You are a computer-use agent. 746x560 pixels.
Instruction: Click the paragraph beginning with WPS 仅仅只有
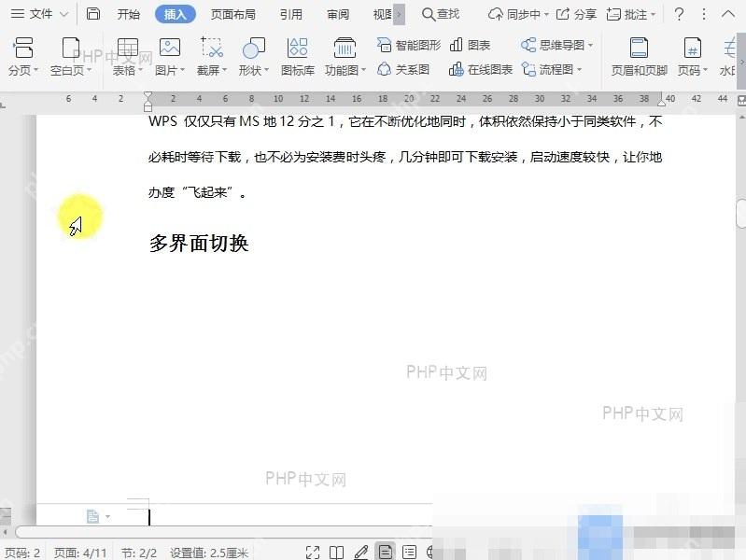tap(405, 157)
